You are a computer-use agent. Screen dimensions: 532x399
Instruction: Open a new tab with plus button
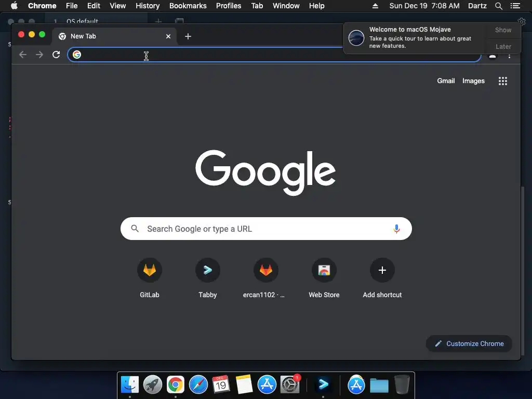[188, 36]
